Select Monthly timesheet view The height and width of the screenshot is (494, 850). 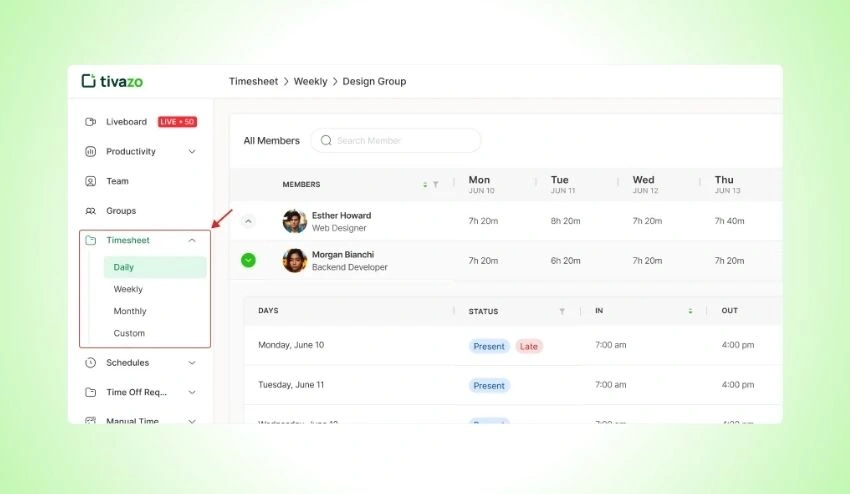(130, 311)
